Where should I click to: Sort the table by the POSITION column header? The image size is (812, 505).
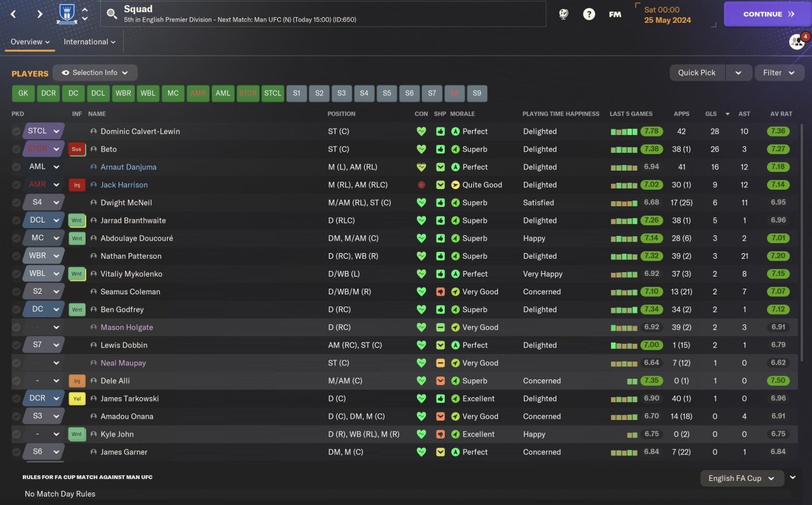[341, 114]
